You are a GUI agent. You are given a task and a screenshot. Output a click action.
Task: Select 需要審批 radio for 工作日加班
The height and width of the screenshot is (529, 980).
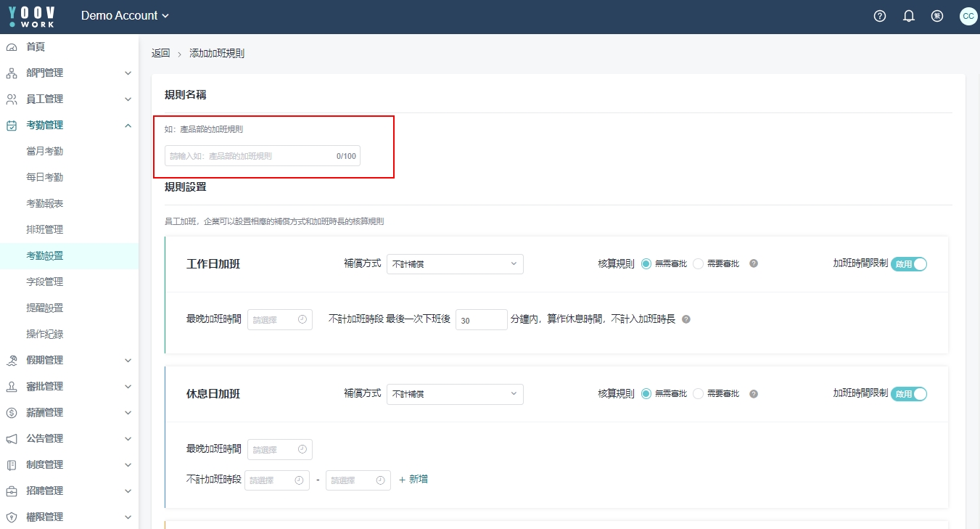[x=699, y=264]
